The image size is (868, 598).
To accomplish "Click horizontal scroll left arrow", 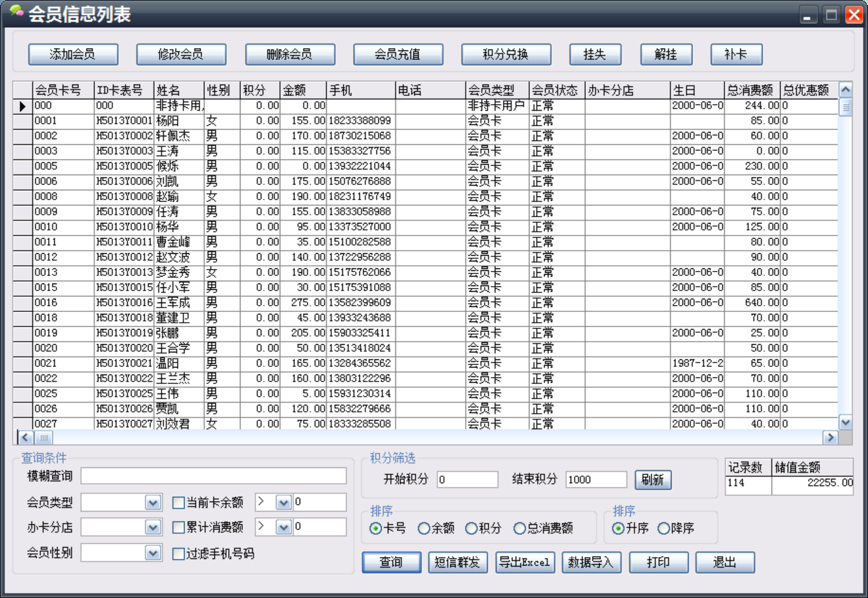I will pos(25,438).
